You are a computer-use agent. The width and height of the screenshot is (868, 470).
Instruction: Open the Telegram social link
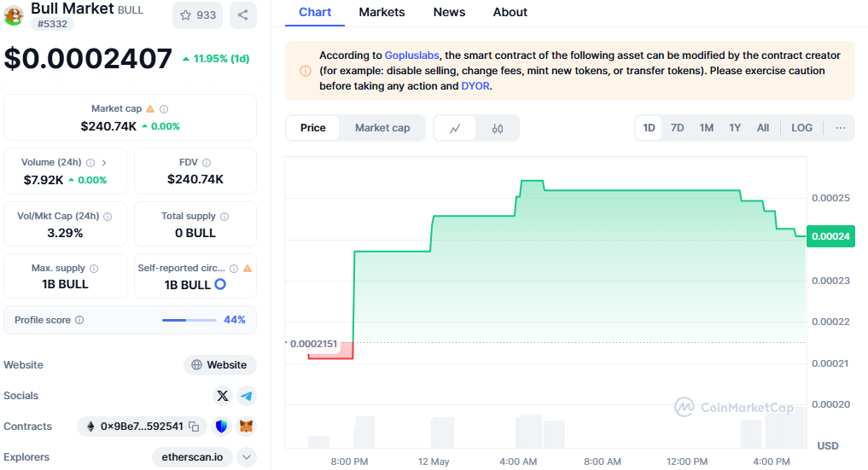(247, 396)
